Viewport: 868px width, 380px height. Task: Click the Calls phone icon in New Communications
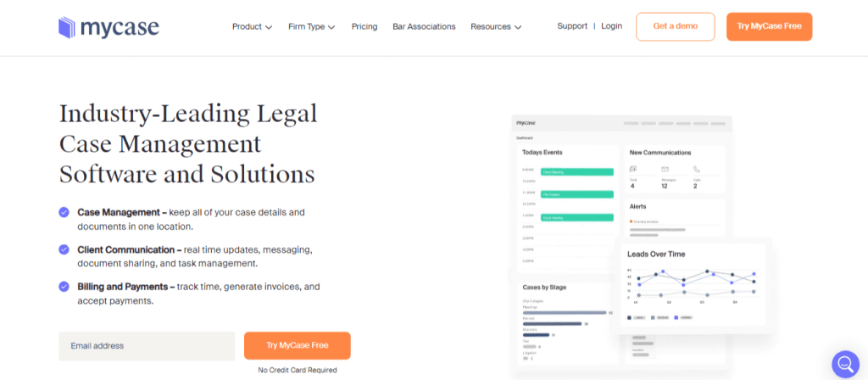point(697,169)
